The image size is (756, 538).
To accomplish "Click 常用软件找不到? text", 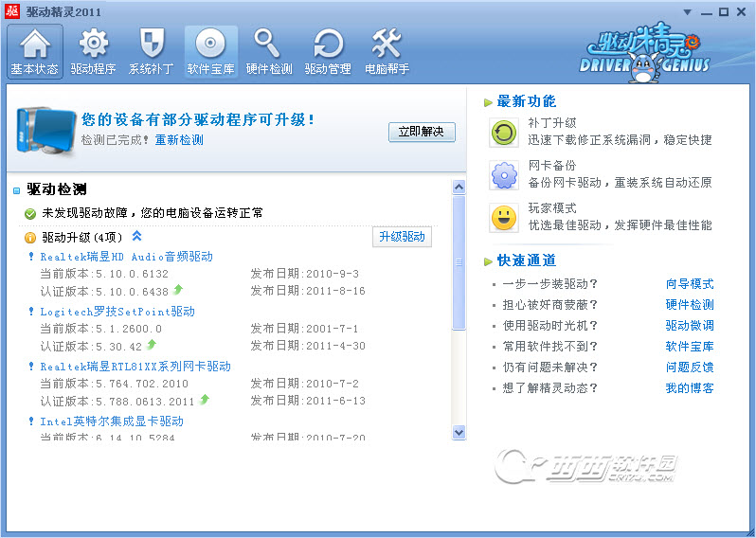I will 550,346.
